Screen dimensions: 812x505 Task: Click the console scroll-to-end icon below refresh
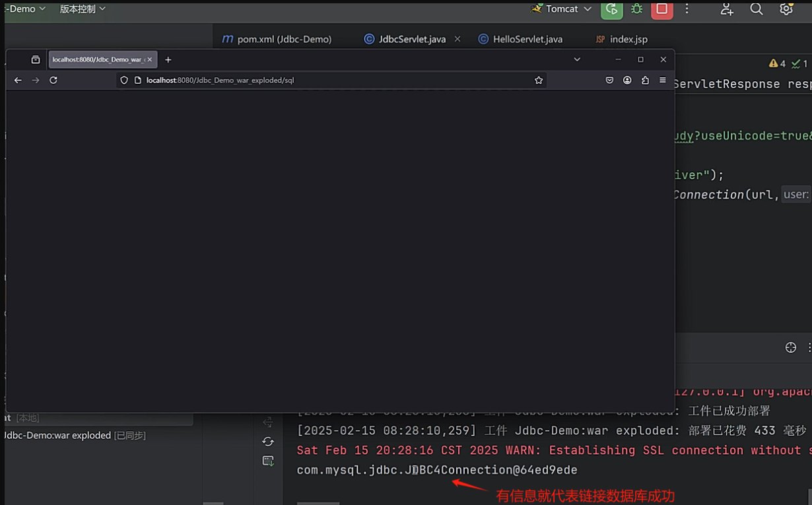point(268,461)
